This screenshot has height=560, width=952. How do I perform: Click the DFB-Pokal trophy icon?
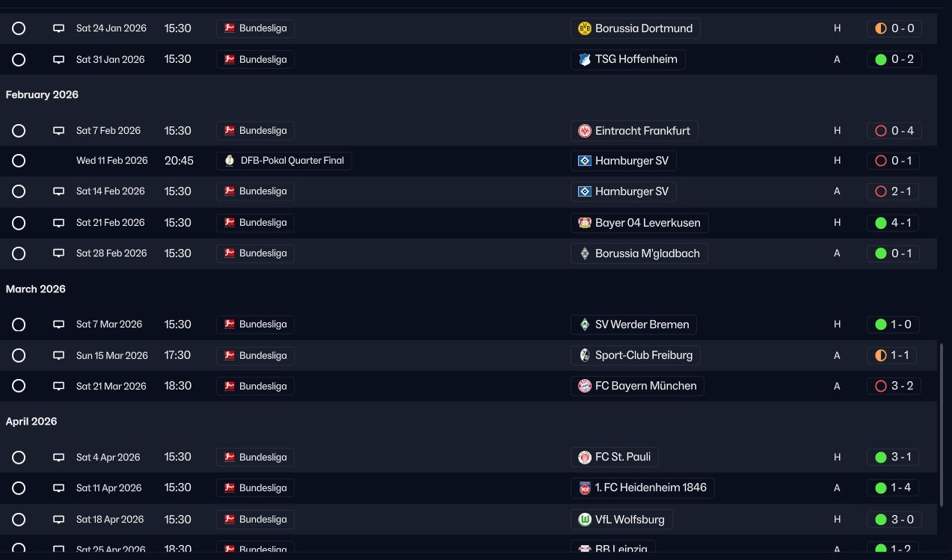tap(230, 161)
